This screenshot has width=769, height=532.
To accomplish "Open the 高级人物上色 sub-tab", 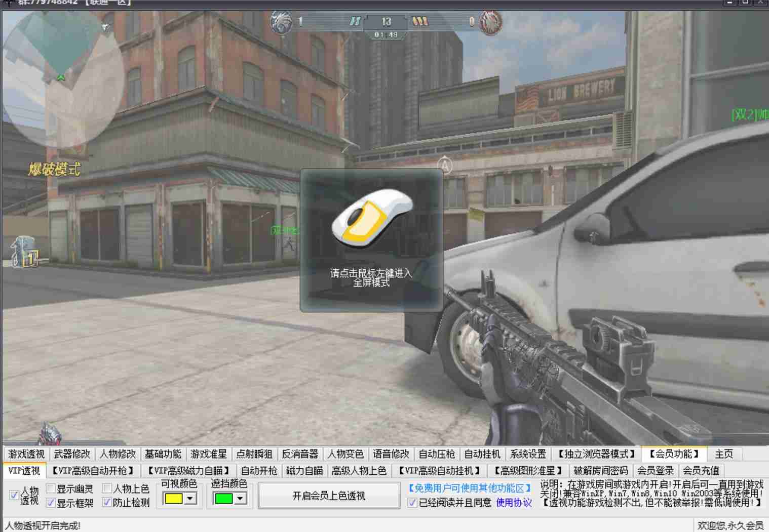I will (359, 471).
